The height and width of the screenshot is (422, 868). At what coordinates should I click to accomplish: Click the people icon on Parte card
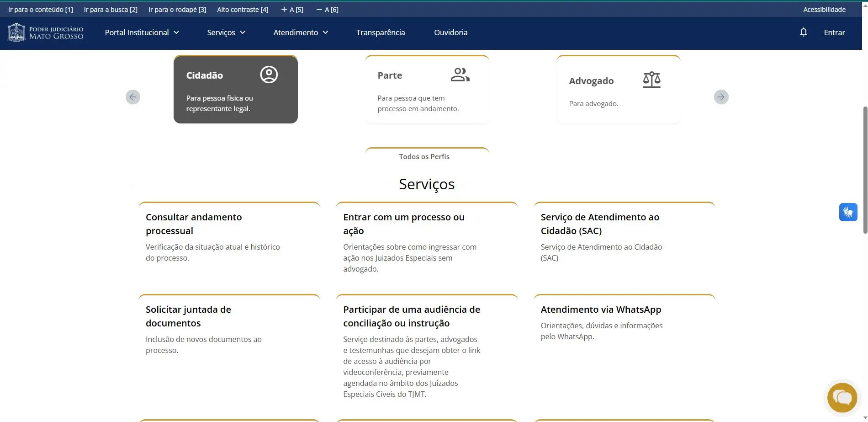pyautogui.click(x=460, y=75)
